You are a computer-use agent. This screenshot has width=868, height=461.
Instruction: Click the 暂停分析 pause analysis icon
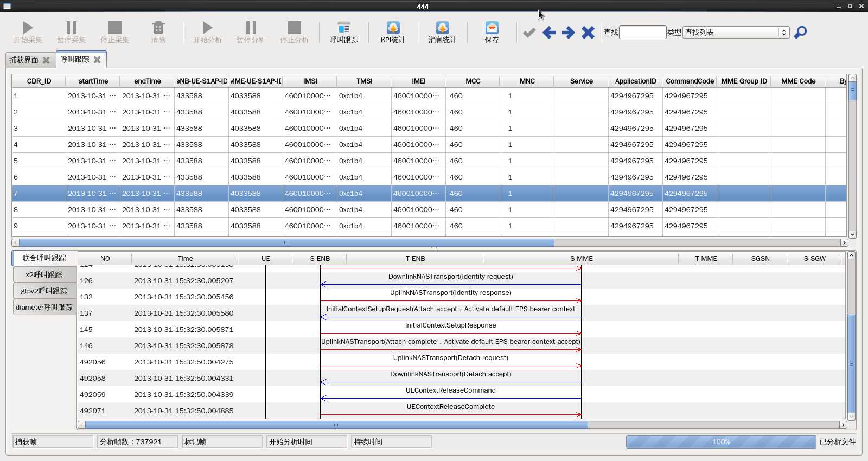251,28
